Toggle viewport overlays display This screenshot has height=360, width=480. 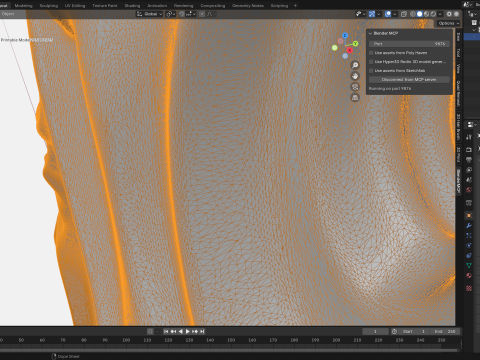pos(388,14)
